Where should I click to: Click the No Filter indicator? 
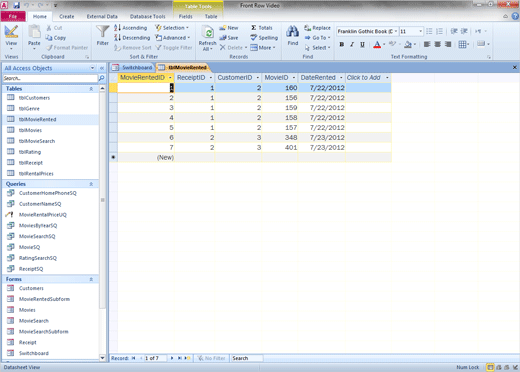click(211, 358)
